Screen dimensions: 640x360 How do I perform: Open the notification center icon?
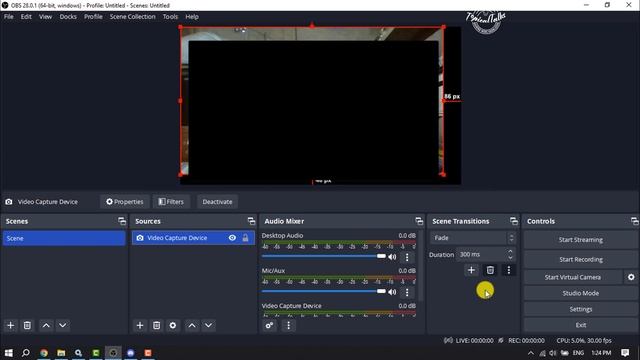coord(625,353)
